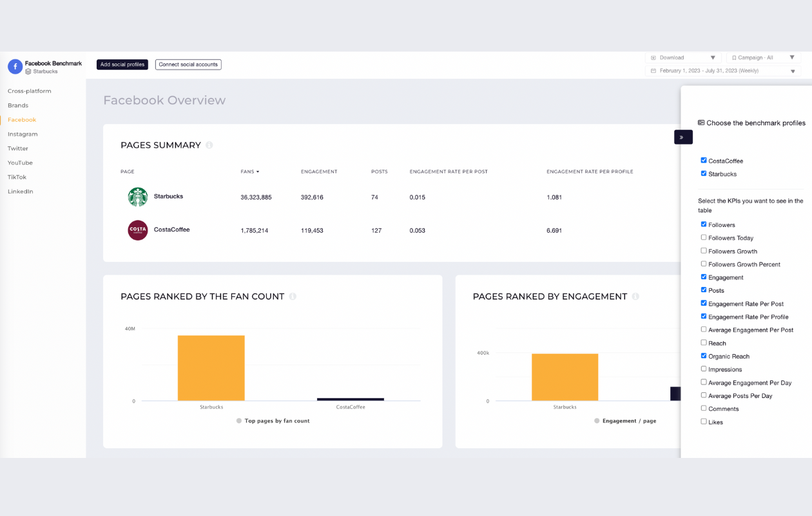Open the Campaign - All dropdown arrow
Viewport: 812px width, 516px height.
[792, 58]
